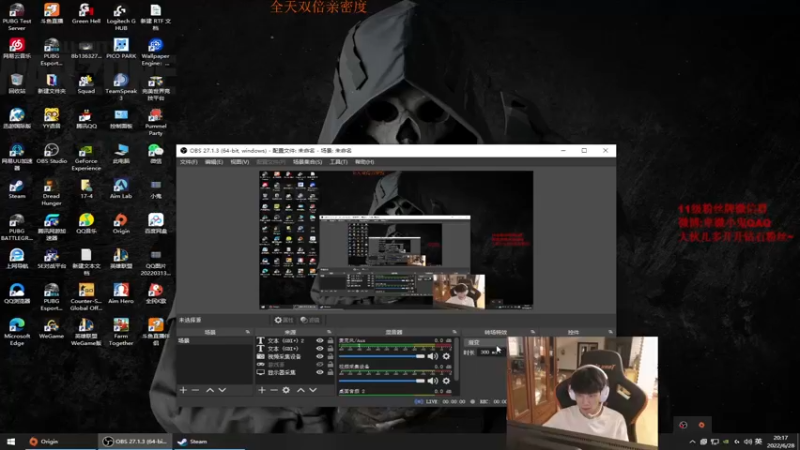Click the OBS preview canvas
Image resolution: width=800 pixels, height=450 pixels.
click(396, 240)
